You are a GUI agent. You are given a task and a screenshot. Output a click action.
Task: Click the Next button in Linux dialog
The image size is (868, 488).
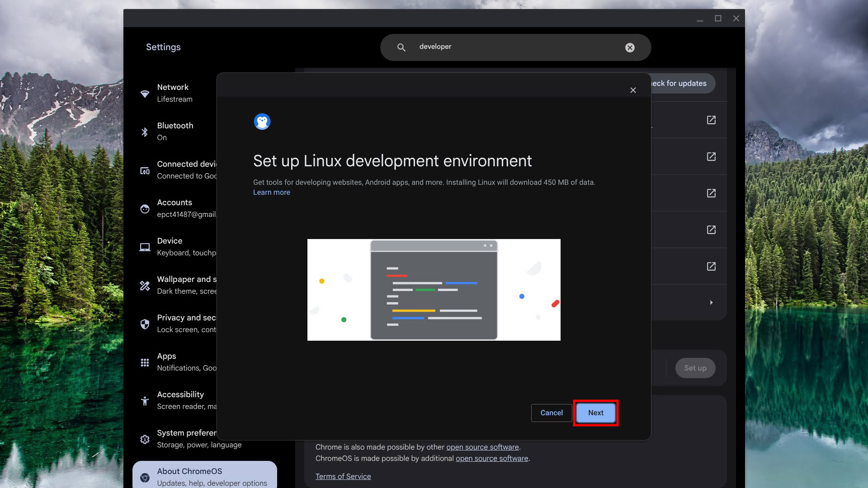tap(595, 413)
